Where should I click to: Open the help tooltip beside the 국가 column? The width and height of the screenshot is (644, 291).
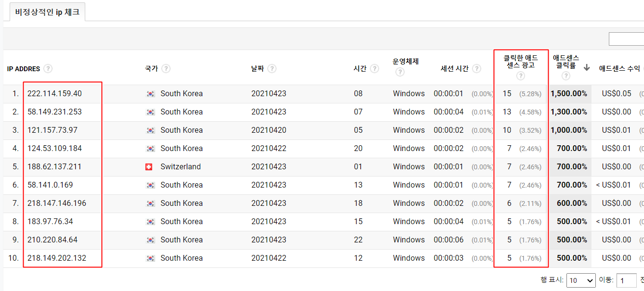[x=166, y=68]
